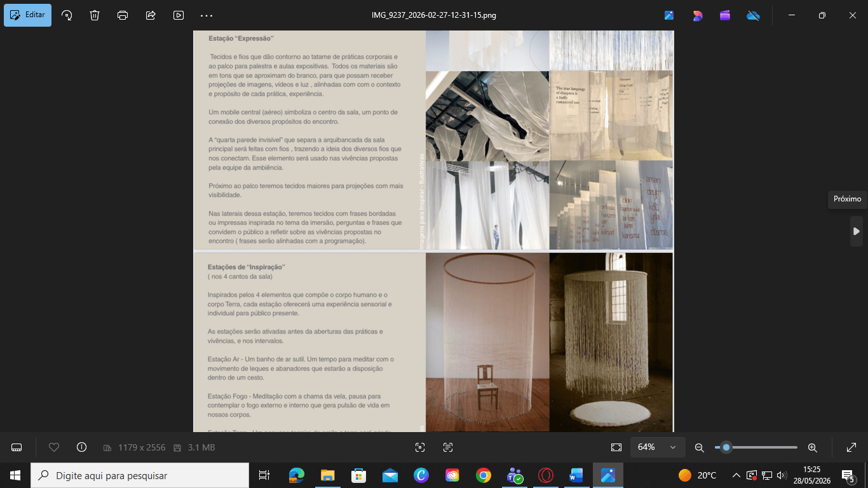868x488 pixels.
Task: Fit image to window using fit icon
Action: pyautogui.click(x=616, y=447)
